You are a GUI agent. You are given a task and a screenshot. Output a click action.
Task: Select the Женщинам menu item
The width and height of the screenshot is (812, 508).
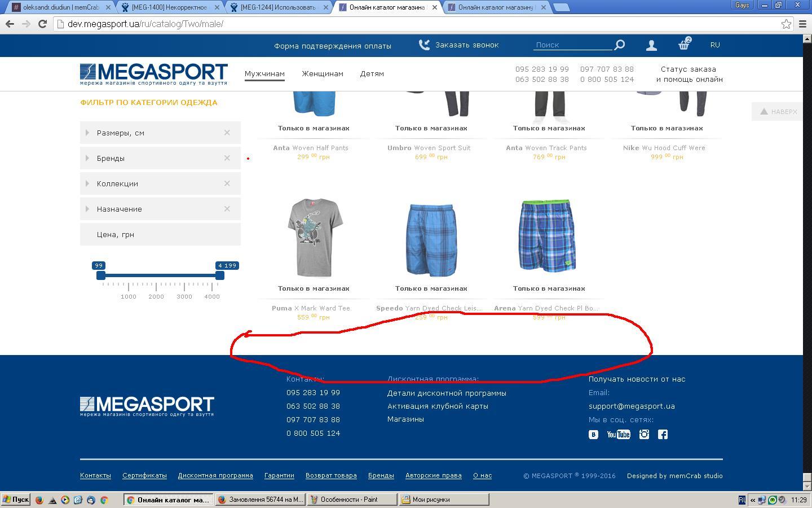point(323,74)
